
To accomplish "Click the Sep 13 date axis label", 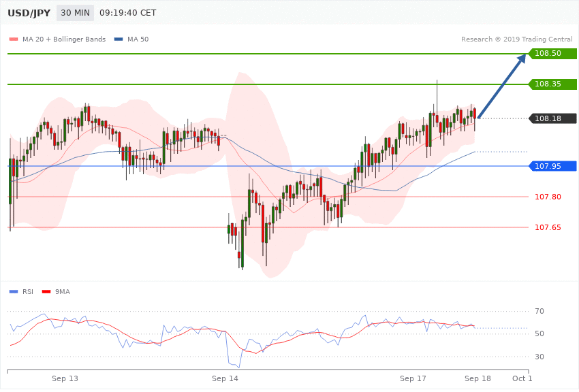I will coord(65,378).
